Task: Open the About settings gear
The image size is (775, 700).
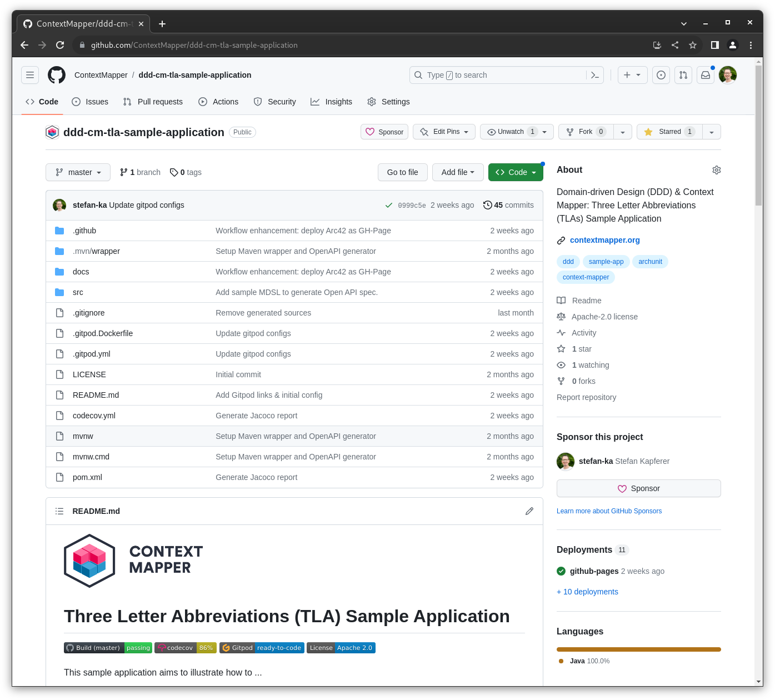Action: pos(717,170)
